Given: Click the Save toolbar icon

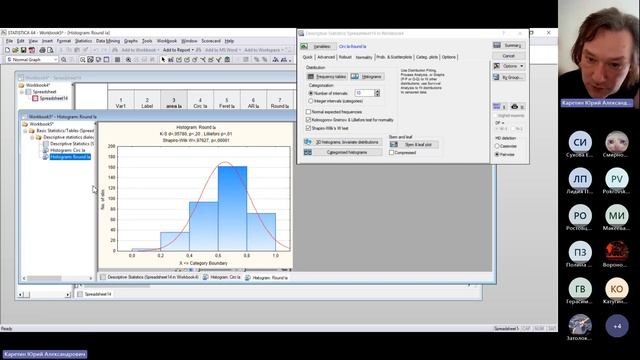Looking at the screenshot, I should point(24,50).
